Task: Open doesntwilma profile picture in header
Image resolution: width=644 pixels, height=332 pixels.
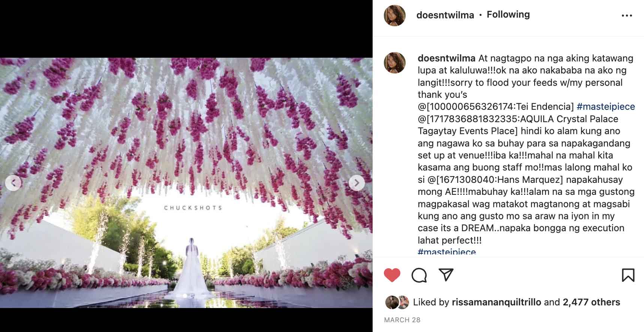Action: (395, 15)
